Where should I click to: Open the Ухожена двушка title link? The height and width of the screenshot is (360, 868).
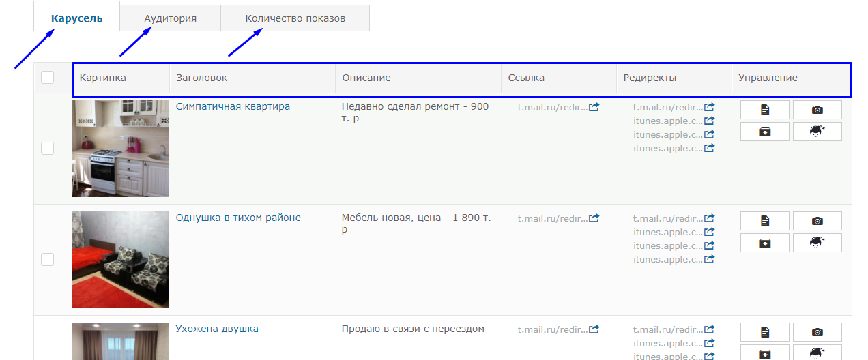[217, 329]
